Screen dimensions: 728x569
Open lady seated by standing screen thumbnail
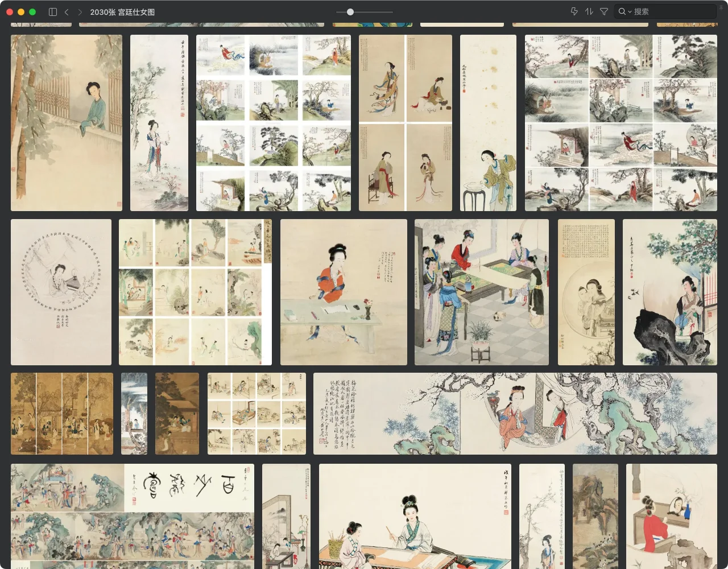pos(286,516)
